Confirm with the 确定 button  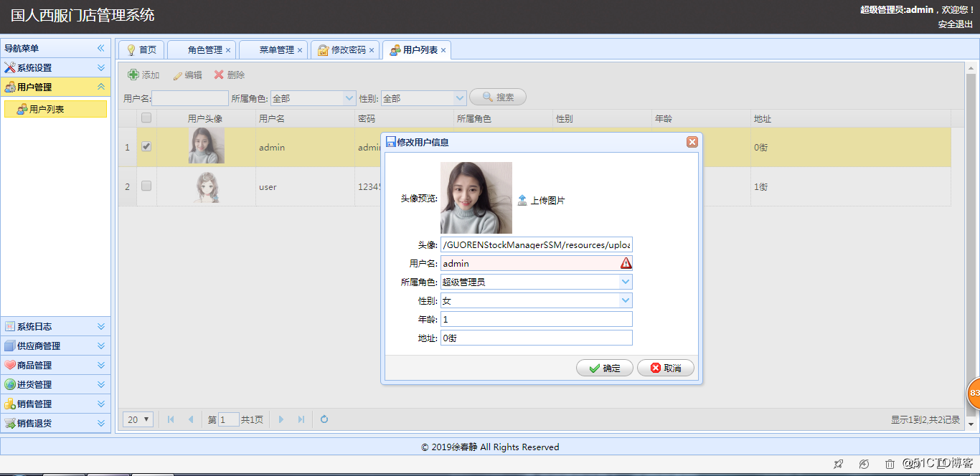tap(604, 368)
